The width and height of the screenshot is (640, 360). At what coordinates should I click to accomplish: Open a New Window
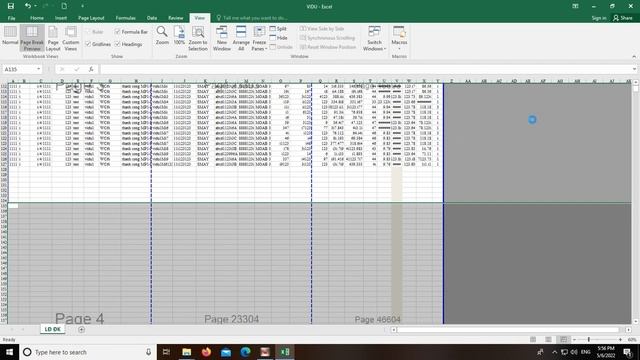click(x=222, y=38)
